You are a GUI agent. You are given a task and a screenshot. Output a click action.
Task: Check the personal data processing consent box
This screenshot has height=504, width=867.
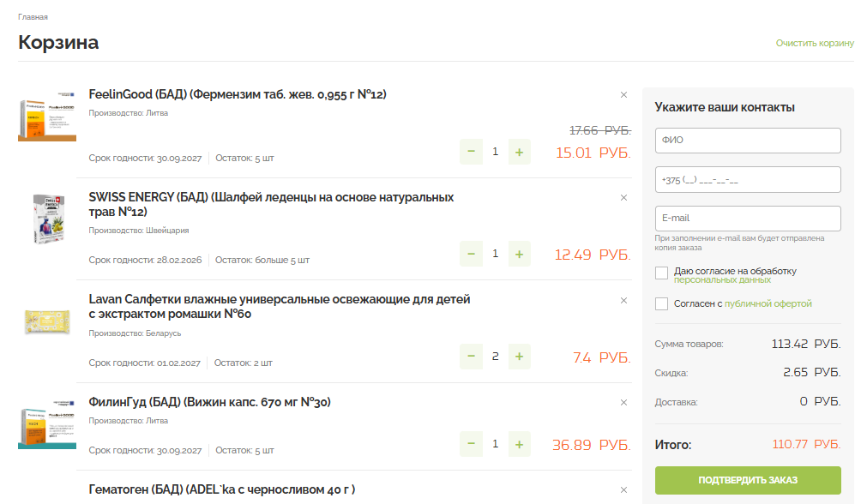pyautogui.click(x=661, y=273)
